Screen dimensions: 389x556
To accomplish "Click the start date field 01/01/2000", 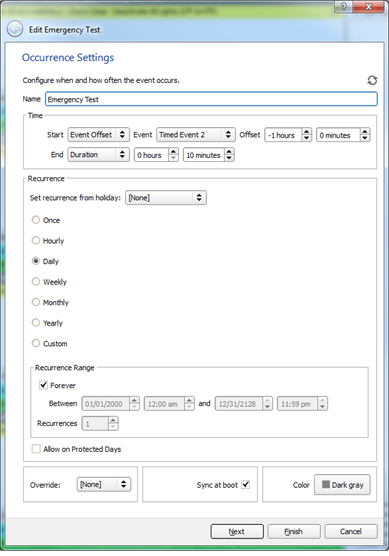I will point(111,404).
